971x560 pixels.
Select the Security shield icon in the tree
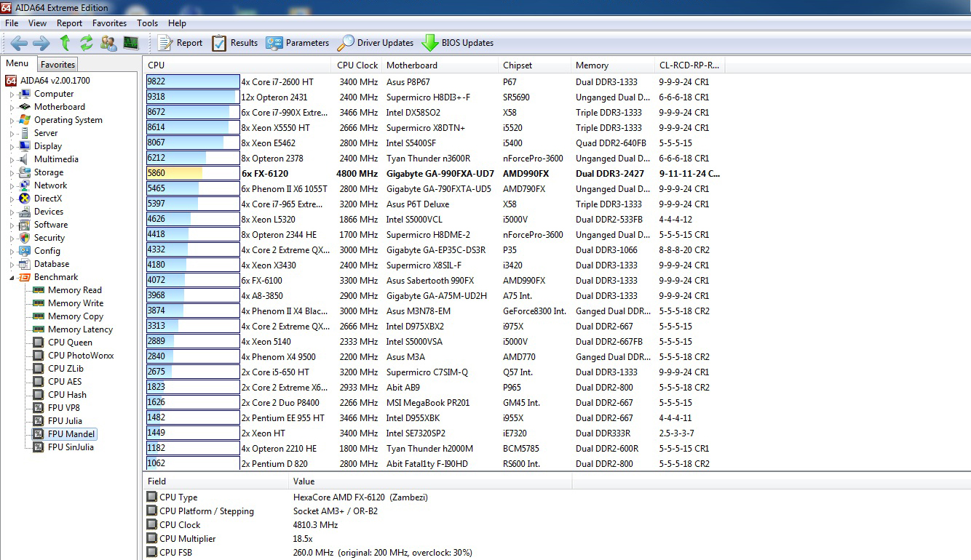pyautogui.click(x=25, y=238)
